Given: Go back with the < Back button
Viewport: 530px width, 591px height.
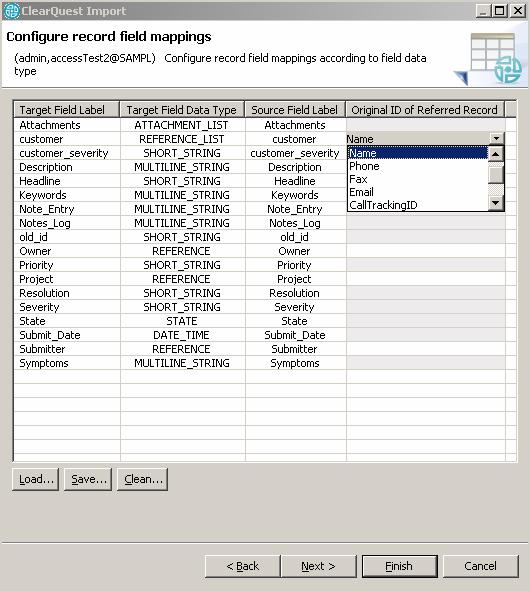Looking at the screenshot, I should click(243, 566).
